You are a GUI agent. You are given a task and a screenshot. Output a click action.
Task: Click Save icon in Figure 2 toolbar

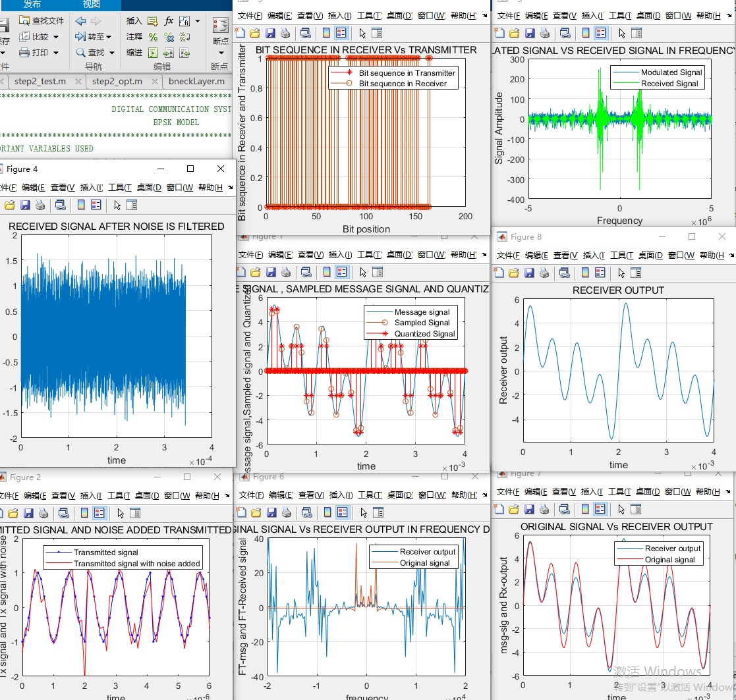pyautogui.click(x=28, y=513)
